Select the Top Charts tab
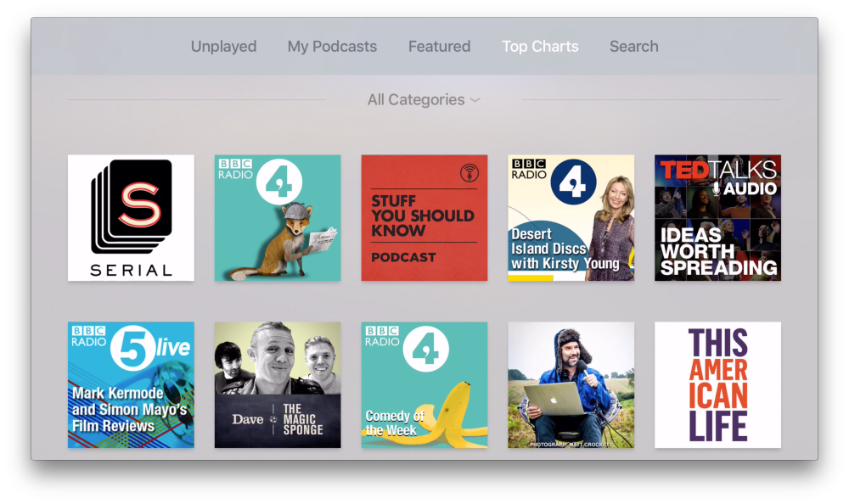Screen dimensions: 849x504 click(x=540, y=47)
